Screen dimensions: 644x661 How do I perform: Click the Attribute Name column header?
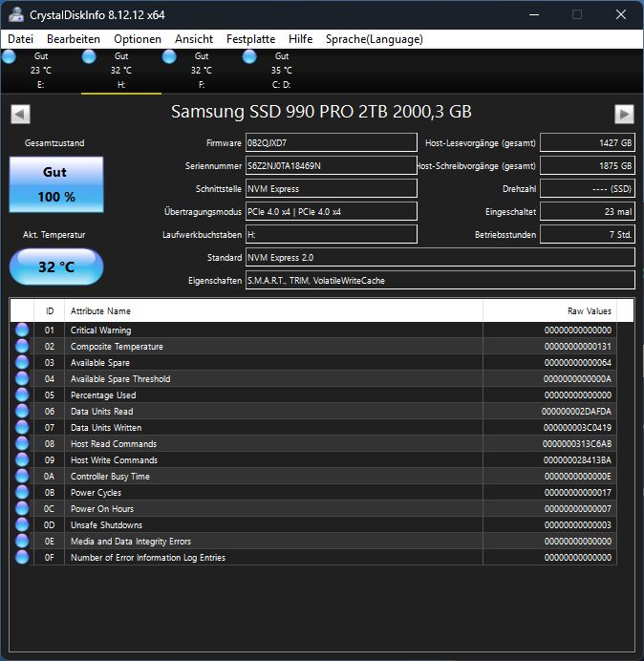[273, 311]
